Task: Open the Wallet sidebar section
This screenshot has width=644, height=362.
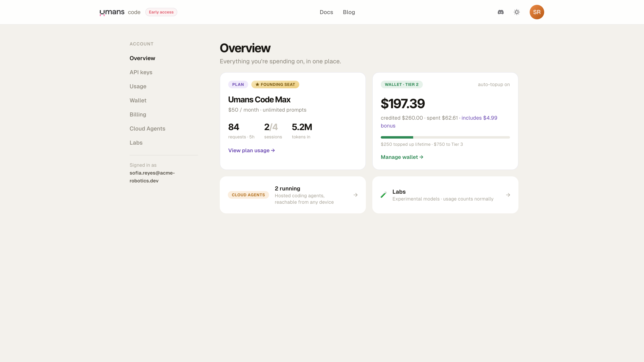Action: (138, 100)
